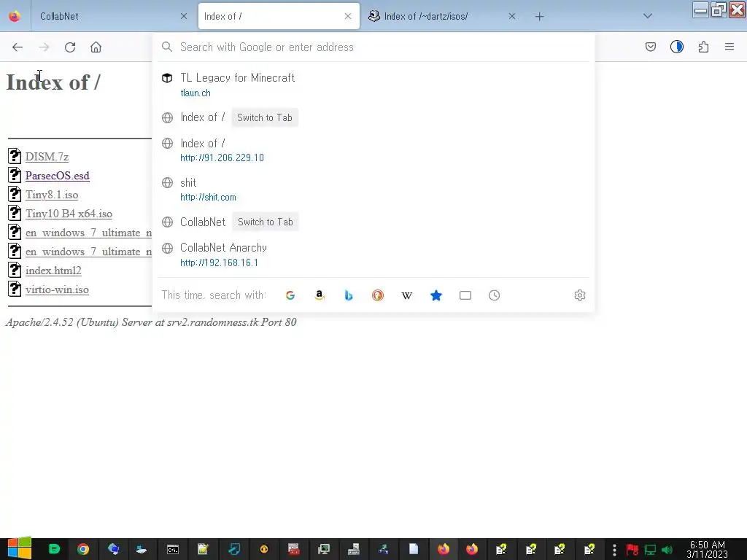Switch to the Index of /~dartz/isos/ tab
The image size is (747, 560).
442,16
